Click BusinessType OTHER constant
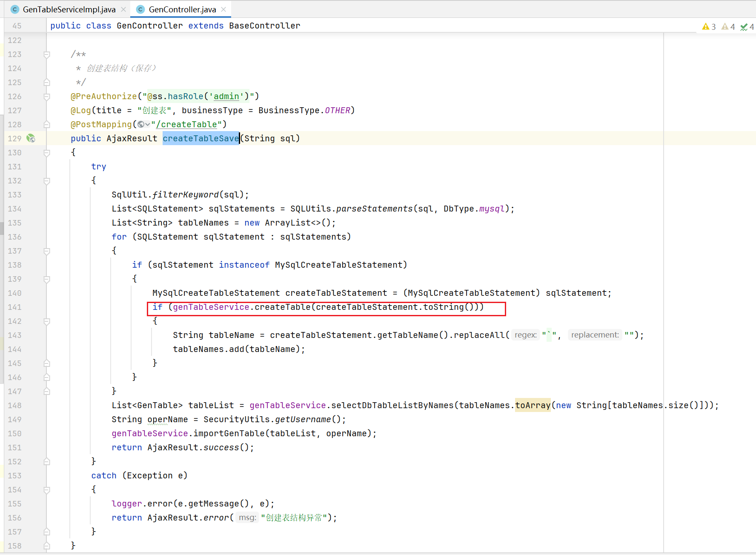This screenshot has width=756, height=555. pos(338,110)
